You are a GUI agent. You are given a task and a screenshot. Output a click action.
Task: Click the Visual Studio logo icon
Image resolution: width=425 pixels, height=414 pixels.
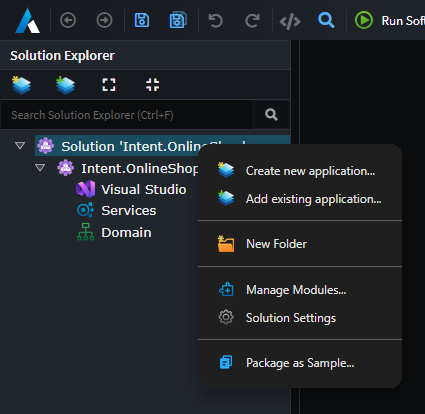click(x=85, y=189)
